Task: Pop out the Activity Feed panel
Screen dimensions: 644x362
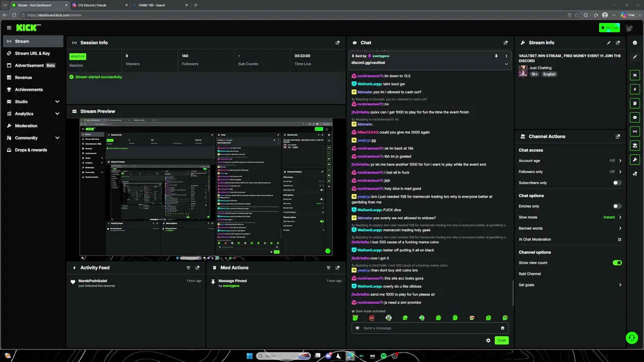Action: tap(197, 268)
